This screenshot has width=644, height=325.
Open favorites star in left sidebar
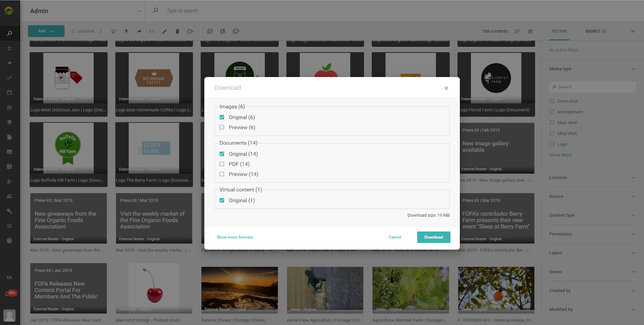pos(9,48)
